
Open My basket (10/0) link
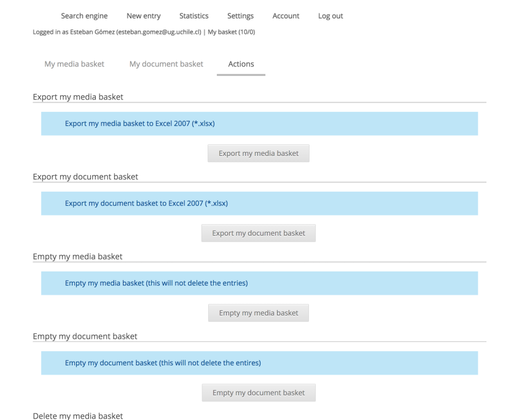[x=232, y=32]
